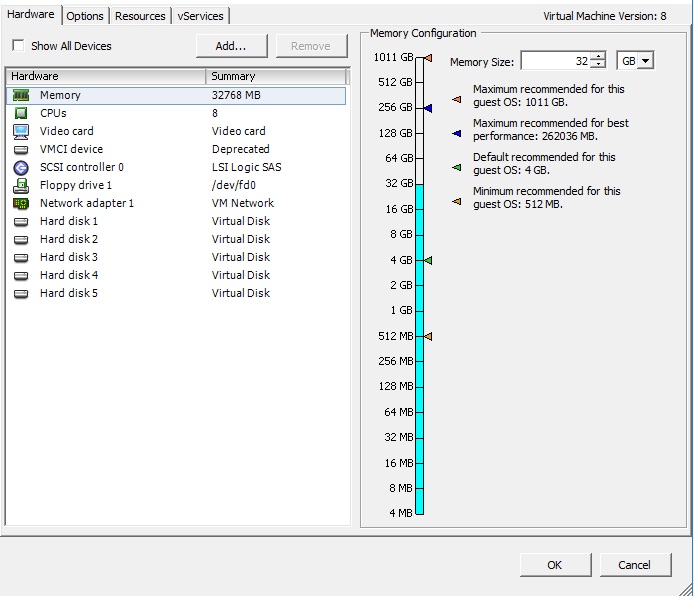
Task: Click the yellow minimum recommended legend arrow
Action: click(456, 201)
